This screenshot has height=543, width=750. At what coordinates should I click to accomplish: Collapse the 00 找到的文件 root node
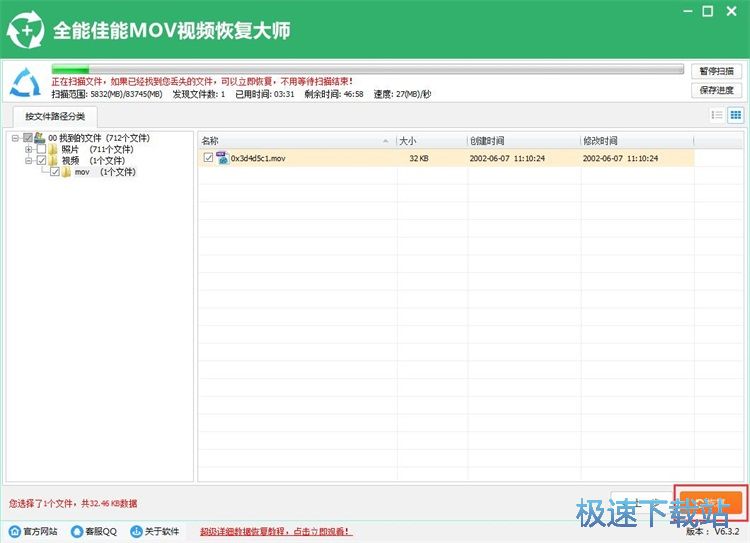15,138
